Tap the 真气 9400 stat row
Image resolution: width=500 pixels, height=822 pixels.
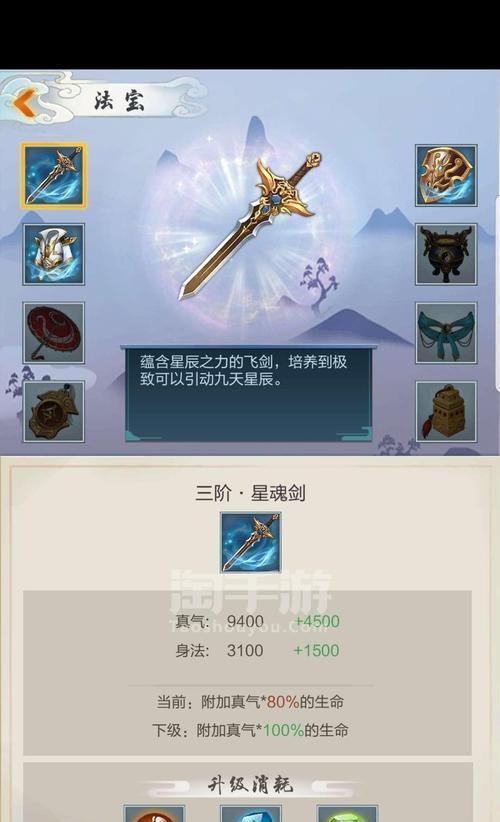(257, 622)
